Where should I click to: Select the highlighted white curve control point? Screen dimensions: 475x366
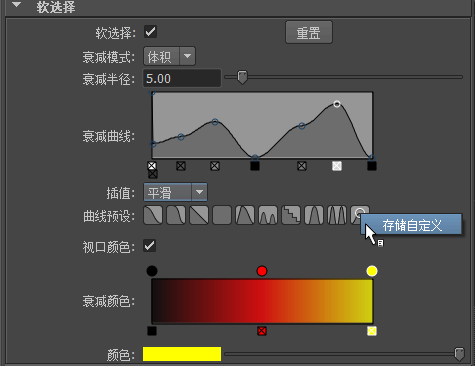coord(337,104)
